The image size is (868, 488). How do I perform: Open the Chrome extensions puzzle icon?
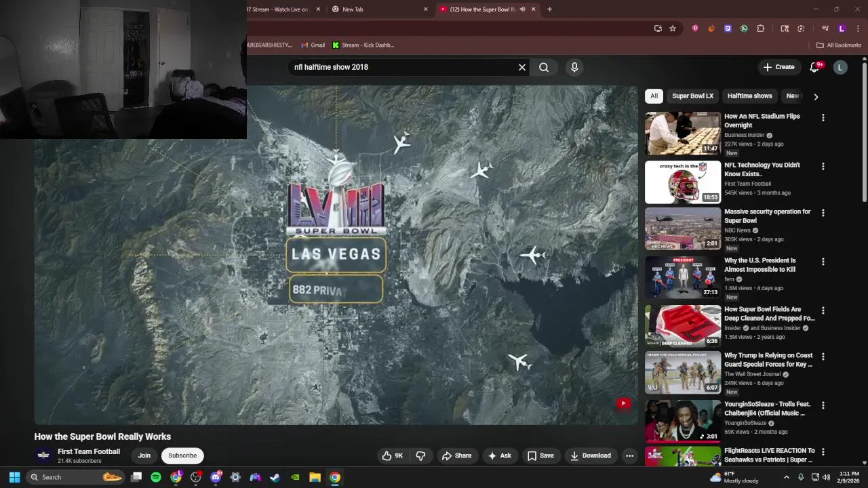pyautogui.click(x=761, y=28)
